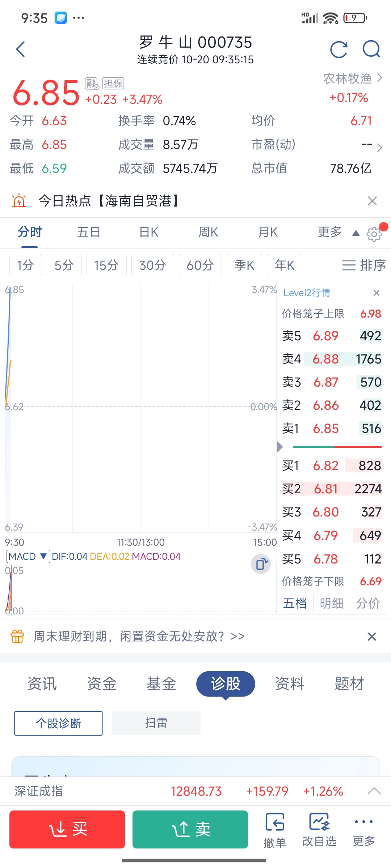Switch to 扫雷 view
The width and height of the screenshot is (391, 868).
[156, 723]
